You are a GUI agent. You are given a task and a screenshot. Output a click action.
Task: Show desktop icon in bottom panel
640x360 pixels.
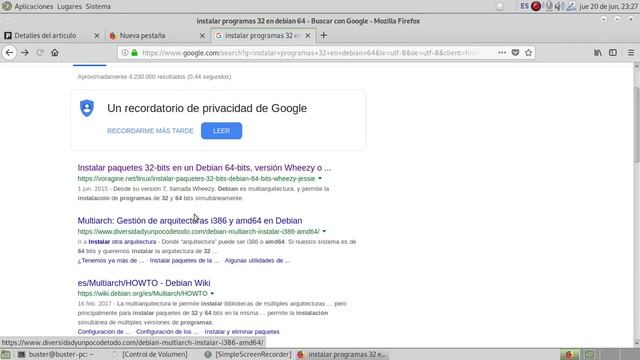tap(6, 354)
